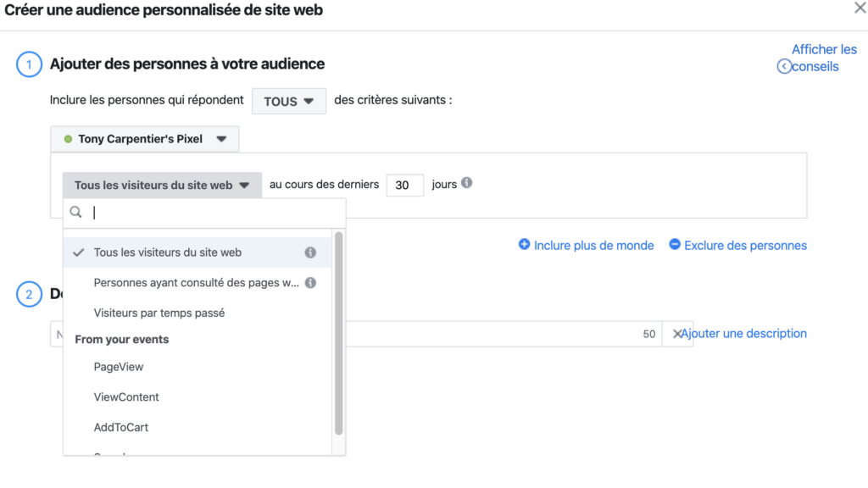
Task: Clear the audience name field with X icon
Action: pos(676,334)
